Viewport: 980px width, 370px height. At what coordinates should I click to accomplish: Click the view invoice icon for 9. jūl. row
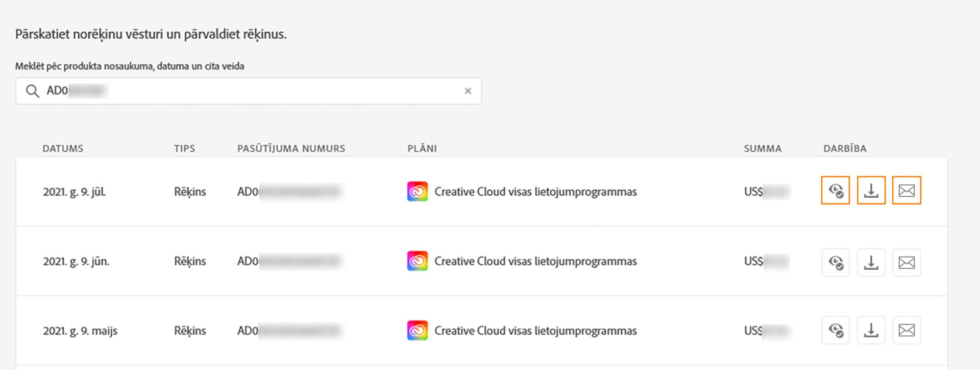click(835, 191)
